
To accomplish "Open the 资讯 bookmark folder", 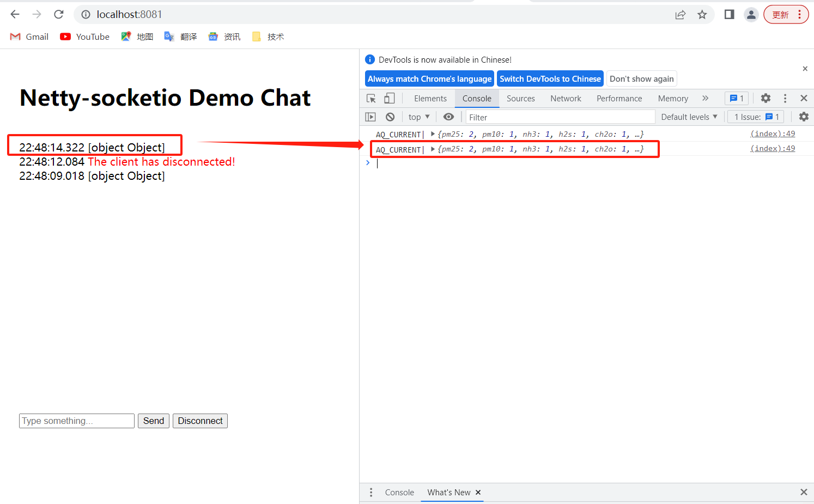I will [x=224, y=37].
